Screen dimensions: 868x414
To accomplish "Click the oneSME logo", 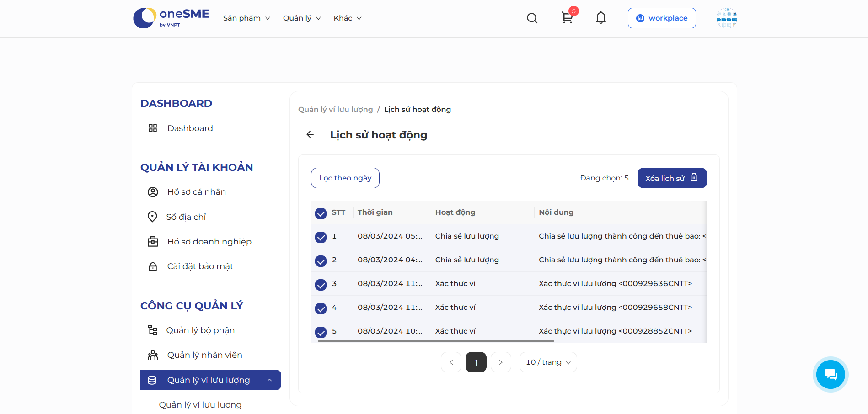I will point(171,18).
